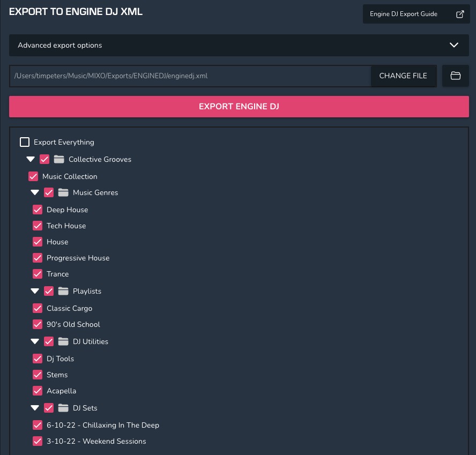This screenshot has width=476, height=455.
Task: Click the Change File button
Action: click(403, 76)
